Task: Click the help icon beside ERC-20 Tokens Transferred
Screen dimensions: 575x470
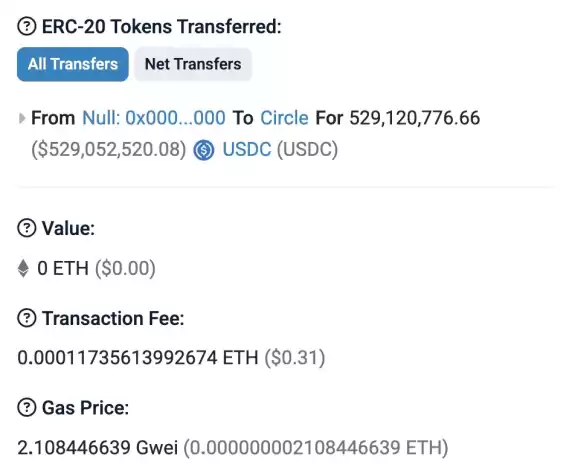Action: (27, 27)
